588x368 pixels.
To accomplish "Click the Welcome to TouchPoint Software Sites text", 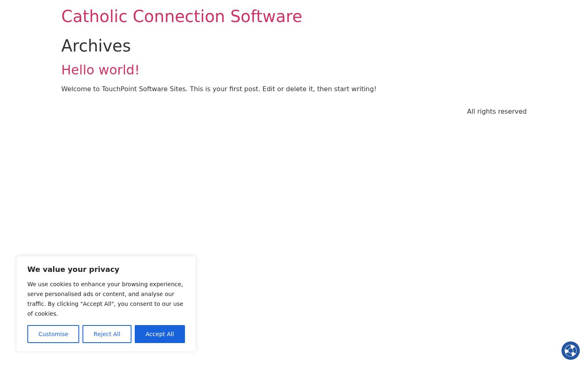I will [219, 89].
